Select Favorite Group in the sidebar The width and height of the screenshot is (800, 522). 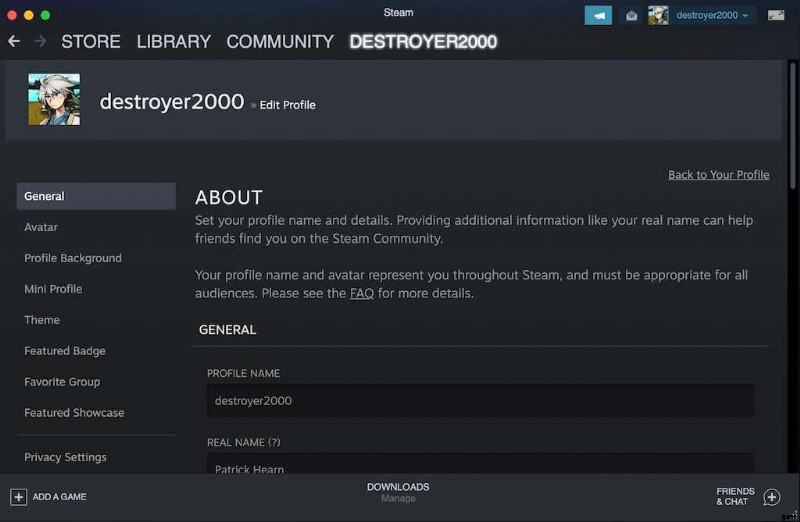point(62,382)
